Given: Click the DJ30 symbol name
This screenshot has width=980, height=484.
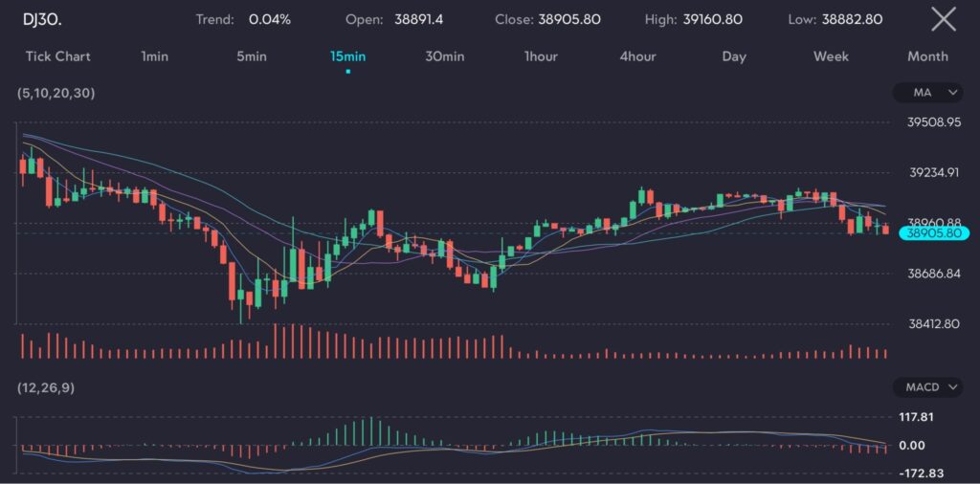Looking at the screenshot, I should [x=43, y=19].
